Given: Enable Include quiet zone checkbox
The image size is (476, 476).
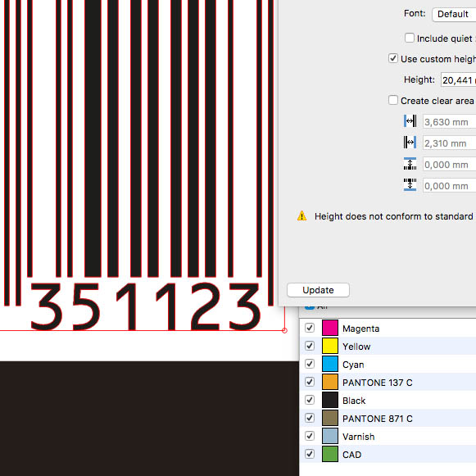Looking at the screenshot, I should coord(409,38).
